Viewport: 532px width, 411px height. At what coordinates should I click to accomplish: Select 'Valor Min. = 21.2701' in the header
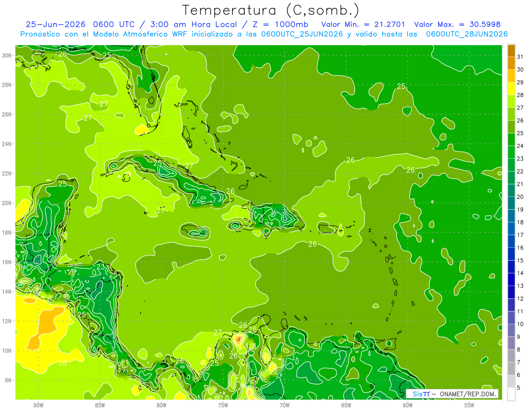(x=363, y=24)
